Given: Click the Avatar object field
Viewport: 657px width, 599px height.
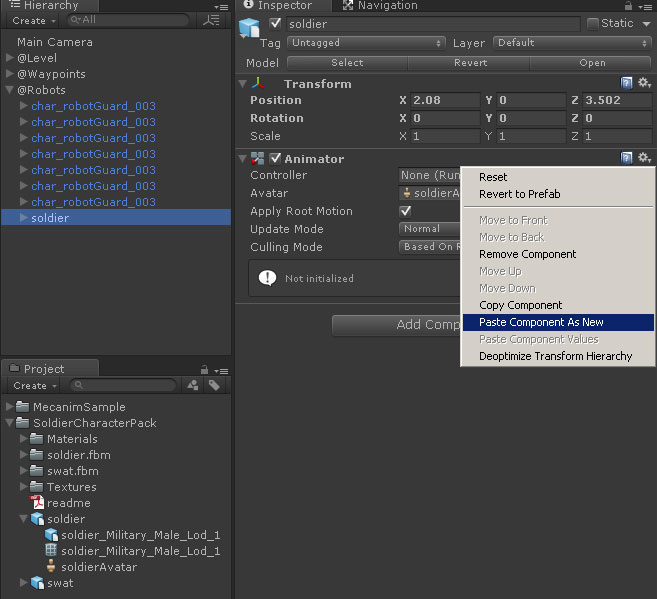Looking at the screenshot, I should point(429,193).
